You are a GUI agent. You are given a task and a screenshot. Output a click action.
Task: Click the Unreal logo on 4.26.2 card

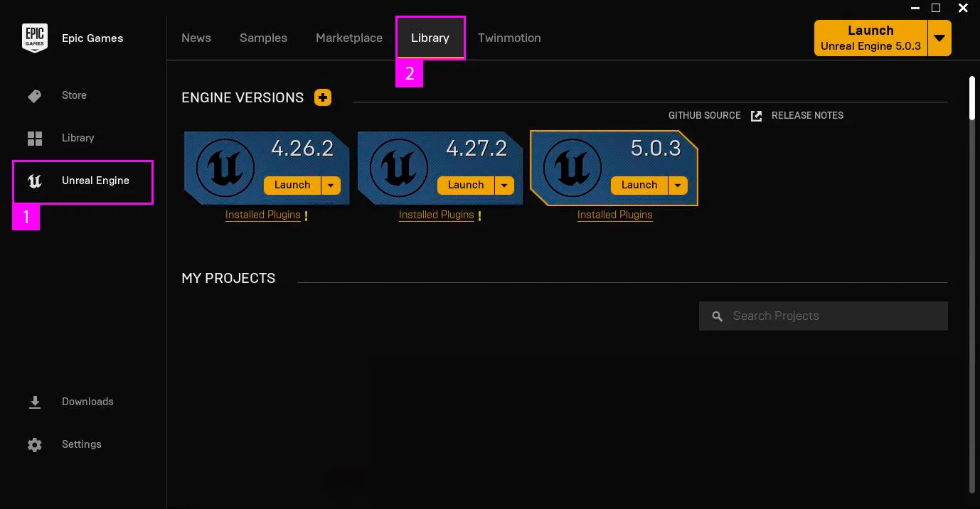point(225,168)
